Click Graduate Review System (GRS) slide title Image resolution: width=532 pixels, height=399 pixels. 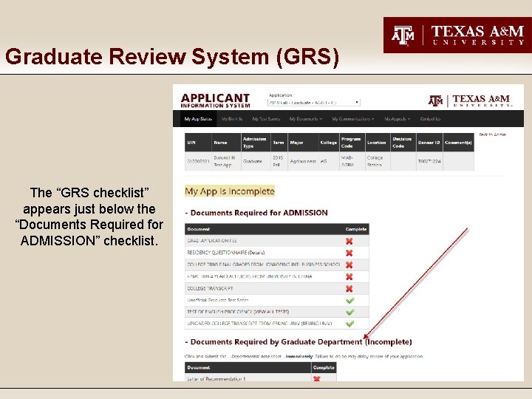[x=172, y=57]
